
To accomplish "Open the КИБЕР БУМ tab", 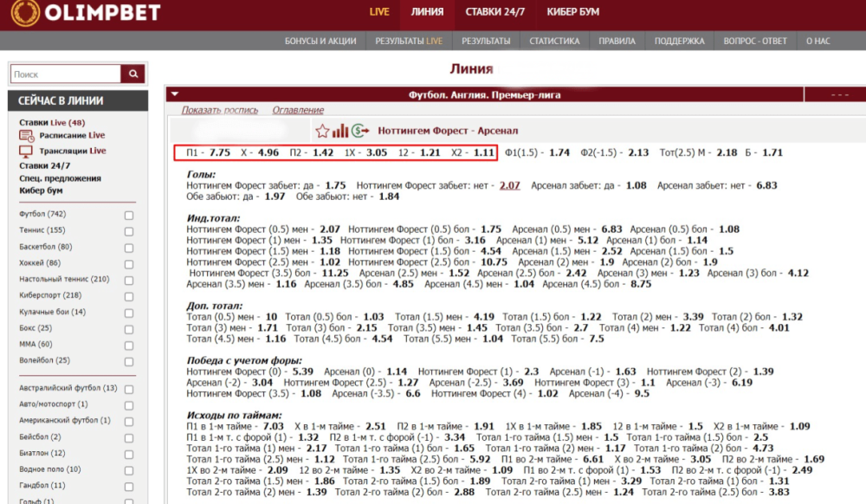I will pyautogui.click(x=572, y=12).
